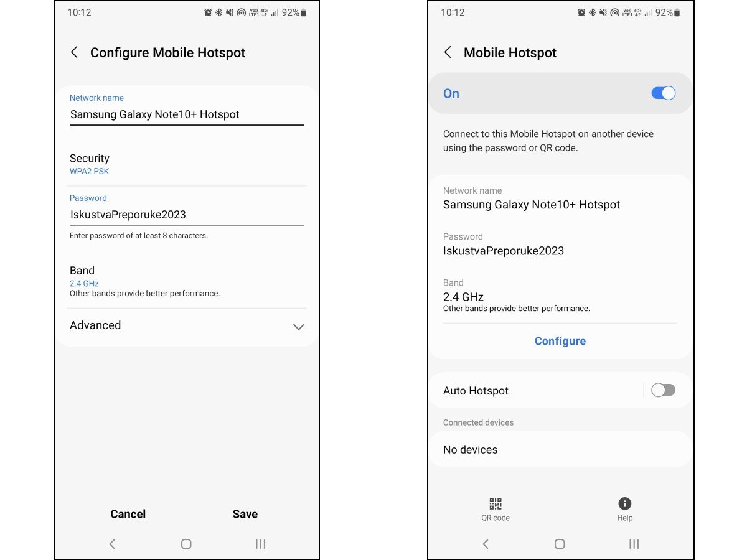Open QR code for hotspot

click(x=496, y=509)
